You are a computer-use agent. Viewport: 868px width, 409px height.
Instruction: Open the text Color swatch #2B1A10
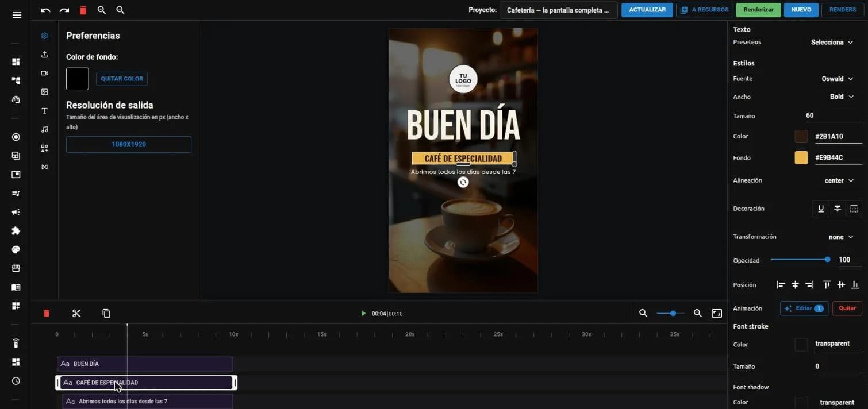pyautogui.click(x=801, y=137)
